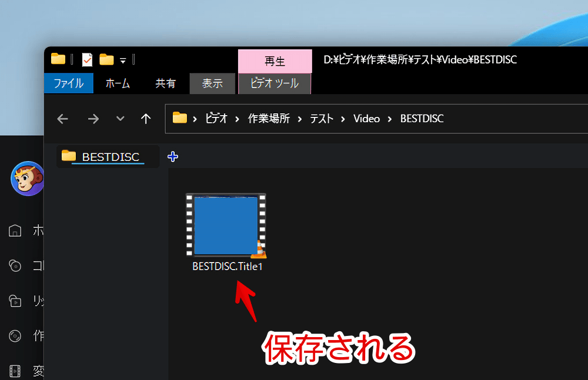Click the 作業場所 breadcrumb segment

coord(269,119)
